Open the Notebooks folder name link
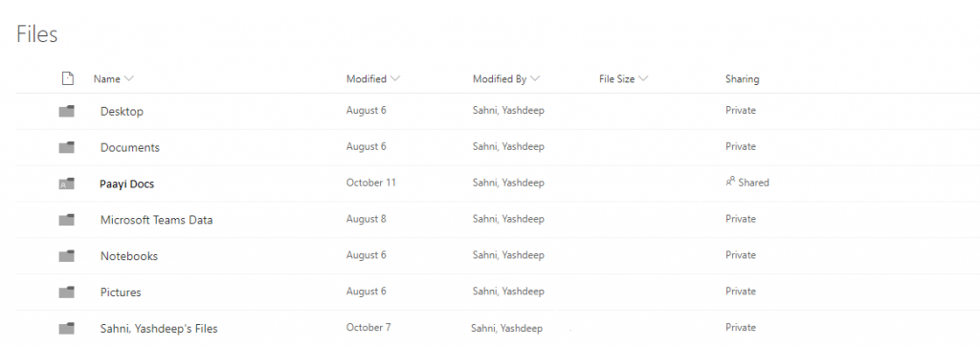Screen dimensions: 980x346 pos(129,256)
